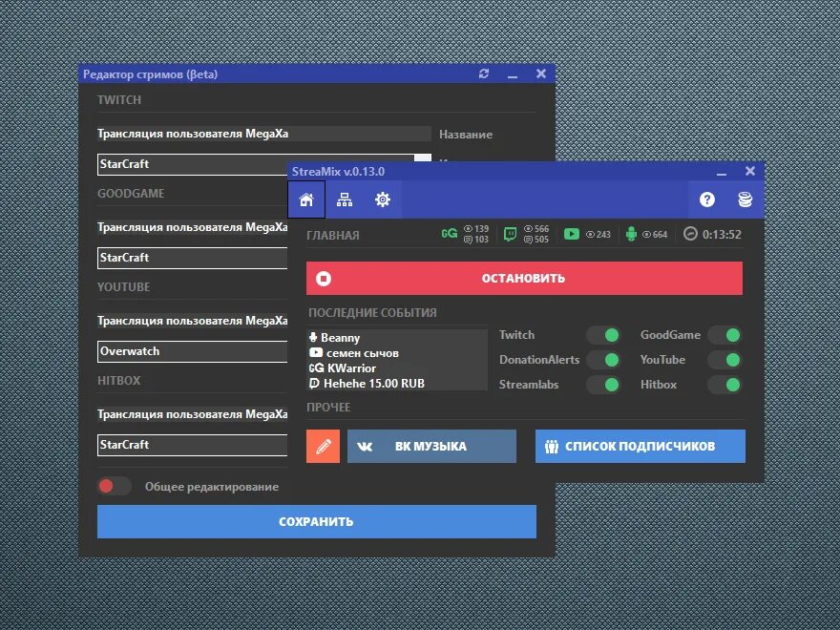This screenshot has width=840, height=630.
Task: Disable the GoodGame toggle
Action: point(725,335)
